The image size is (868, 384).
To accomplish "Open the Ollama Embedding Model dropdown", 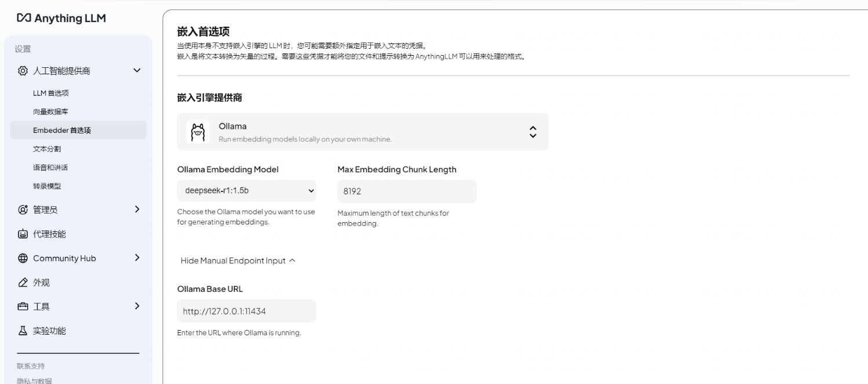I will pyautogui.click(x=247, y=190).
